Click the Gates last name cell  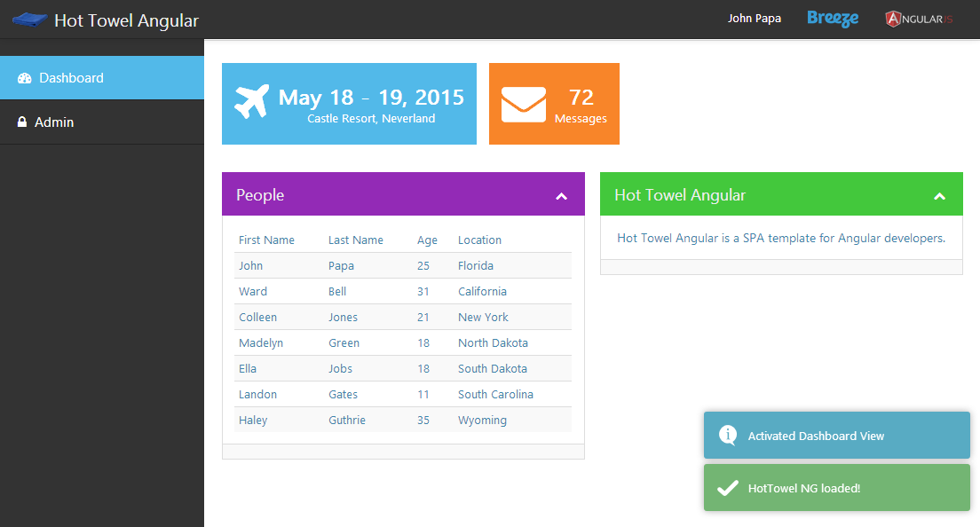point(344,394)
